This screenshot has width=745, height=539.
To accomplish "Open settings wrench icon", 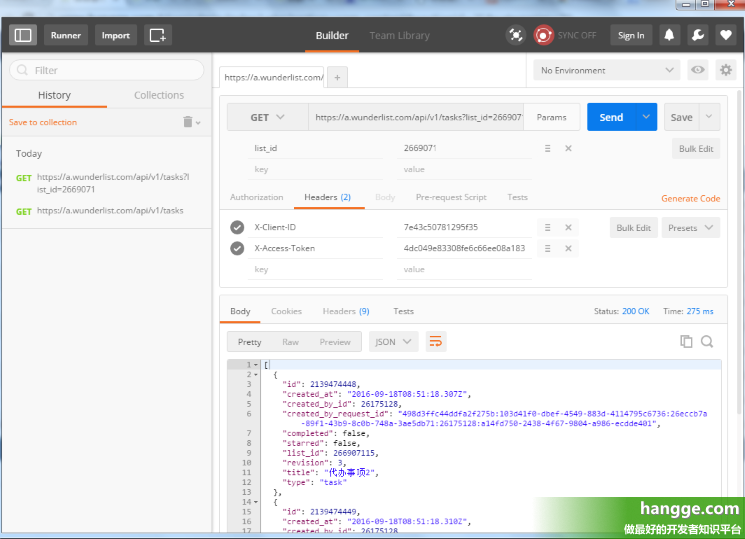I will 697,35.
